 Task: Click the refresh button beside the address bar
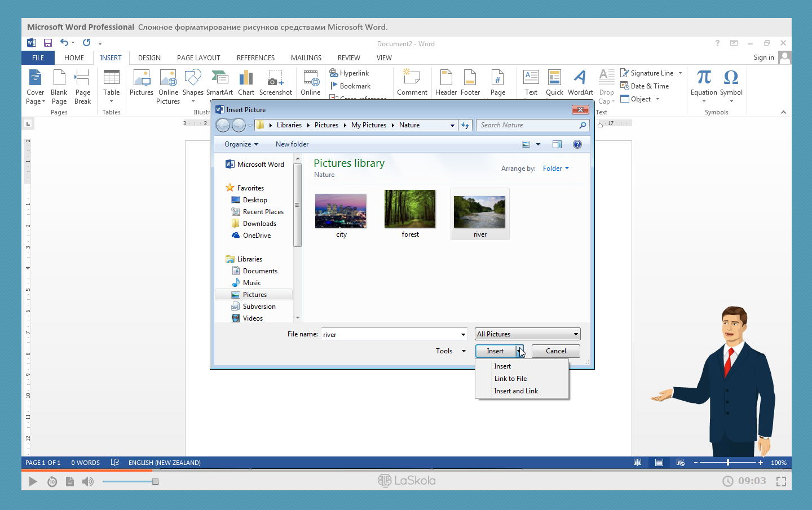[x=465, y=125]
